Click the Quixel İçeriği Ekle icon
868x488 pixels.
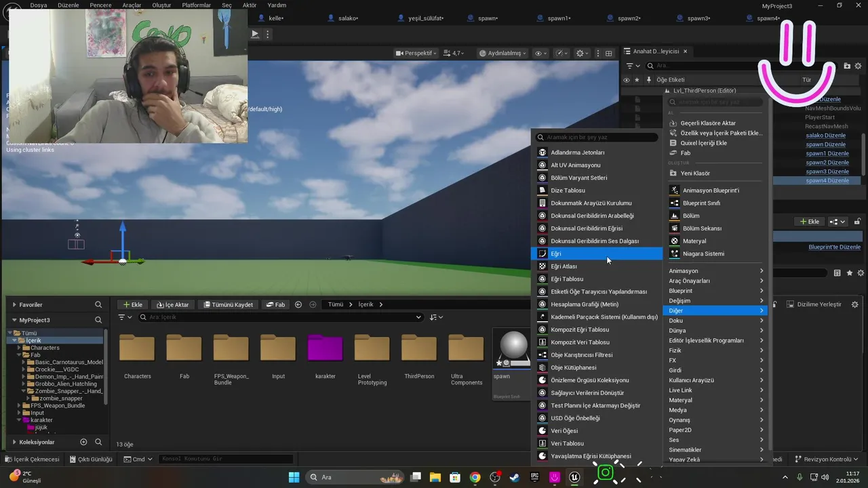(673, 143)
